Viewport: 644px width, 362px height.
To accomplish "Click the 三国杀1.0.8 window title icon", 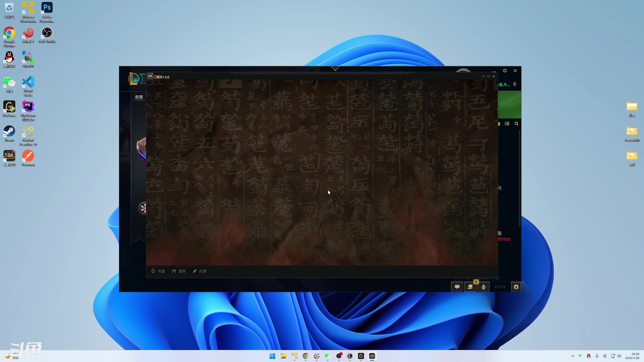I will click(x=150, y=76).
